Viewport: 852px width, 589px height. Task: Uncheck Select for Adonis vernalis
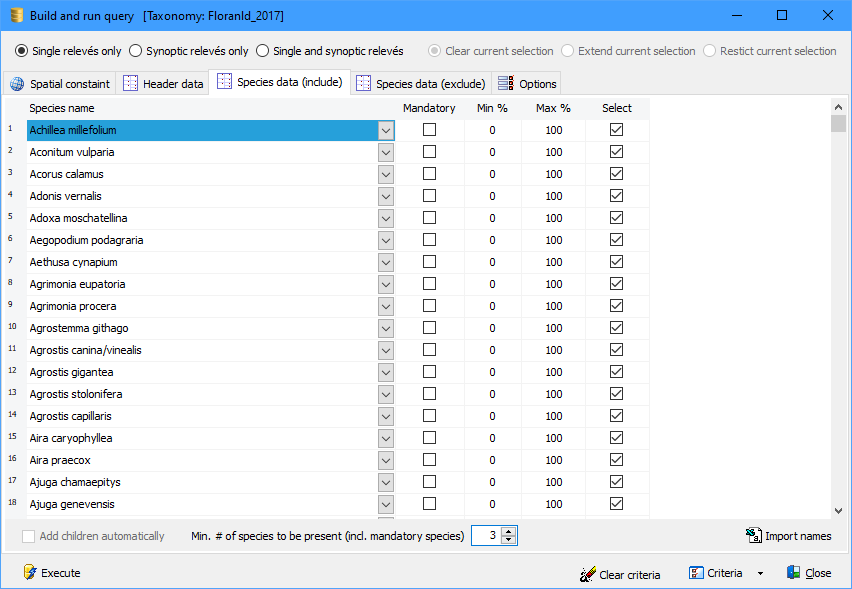(616, 196)
